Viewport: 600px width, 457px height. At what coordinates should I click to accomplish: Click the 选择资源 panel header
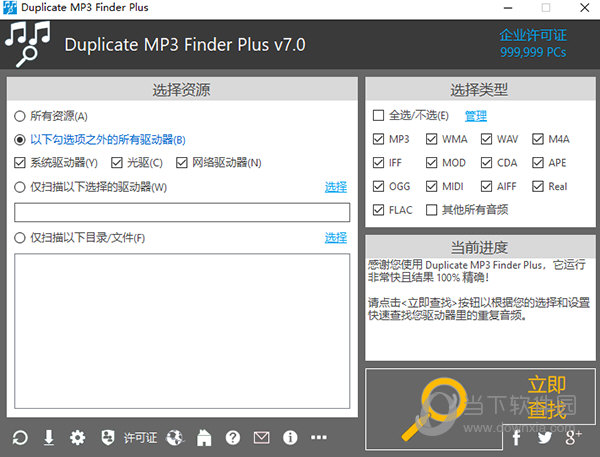(182, 90)
